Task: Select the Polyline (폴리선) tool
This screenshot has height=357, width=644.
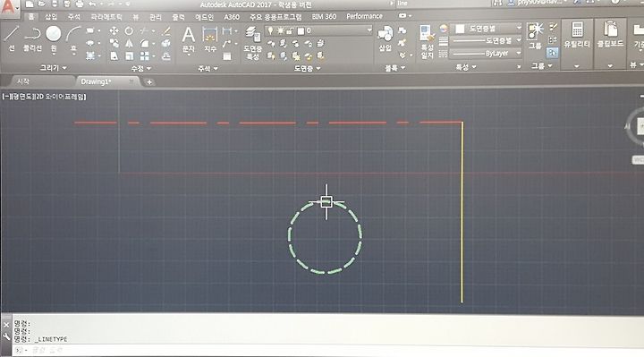Action: pos(32,38)
